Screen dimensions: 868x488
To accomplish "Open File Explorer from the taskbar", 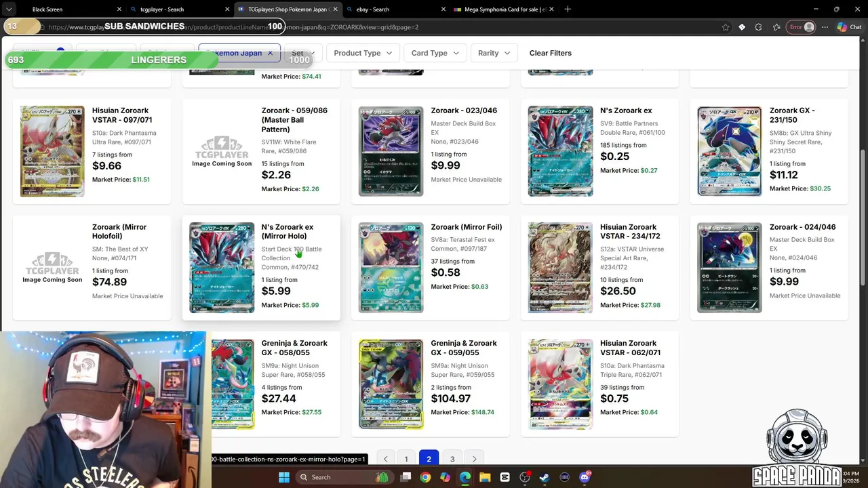I will pos(485,477).
